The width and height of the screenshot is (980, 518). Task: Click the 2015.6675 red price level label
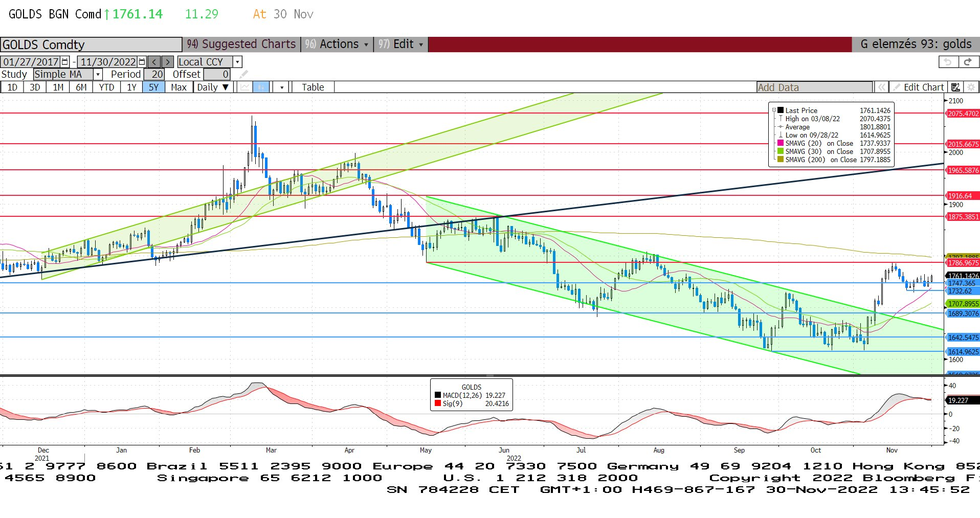tap(963, 144)
